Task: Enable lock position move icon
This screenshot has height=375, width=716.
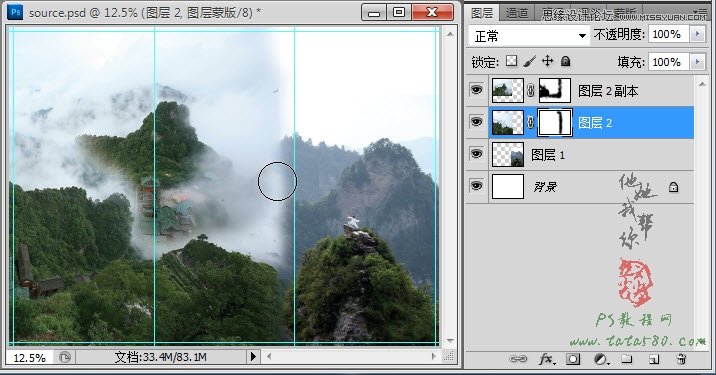Action: point(548,61)
